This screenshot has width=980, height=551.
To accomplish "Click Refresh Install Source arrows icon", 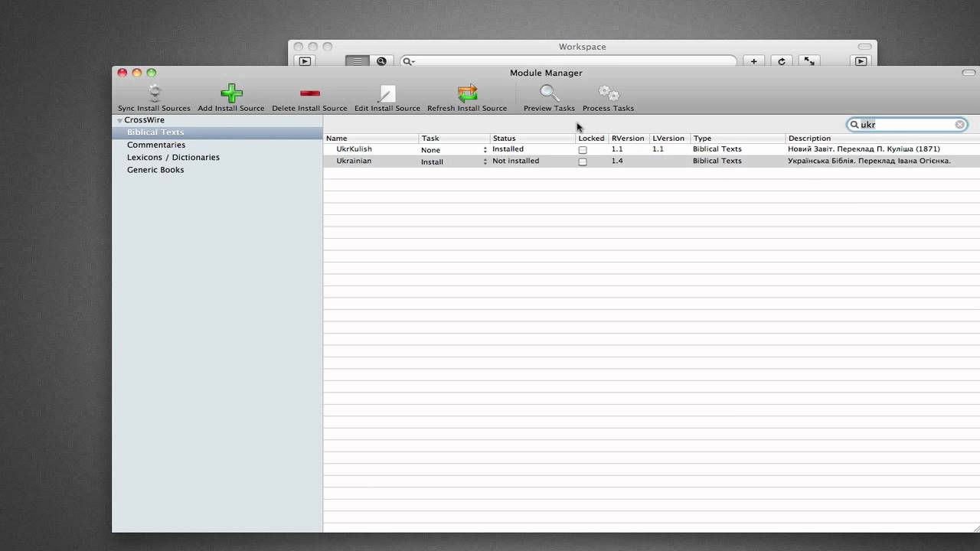I will 467,93.
